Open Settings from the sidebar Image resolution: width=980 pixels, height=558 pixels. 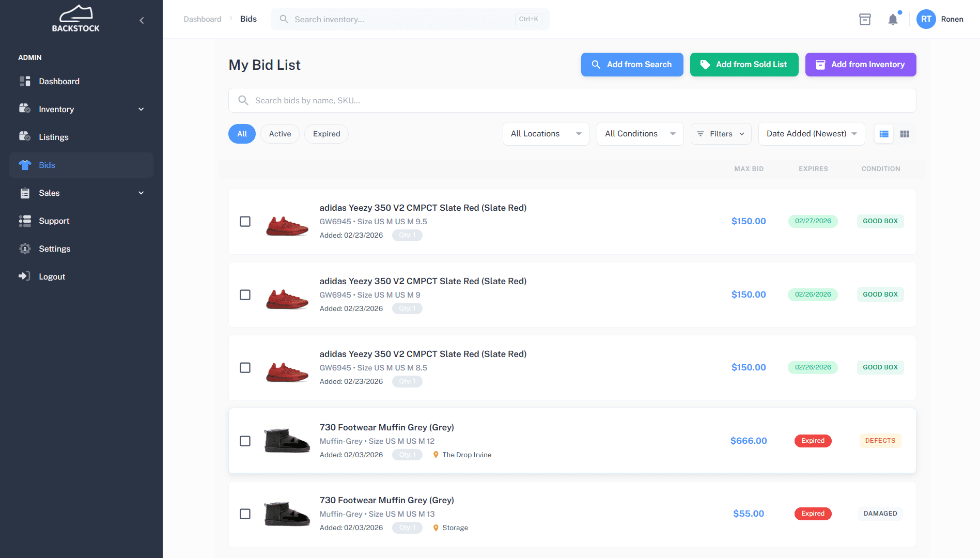click(54, 249)
